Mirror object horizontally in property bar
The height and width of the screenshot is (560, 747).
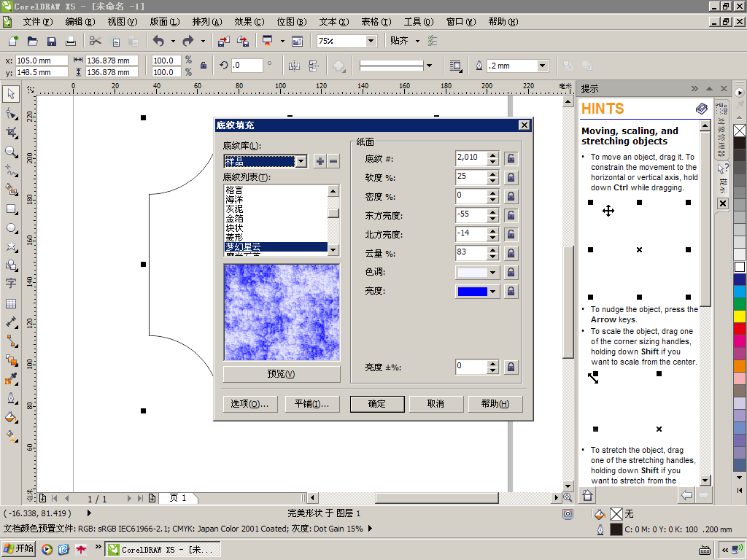294,66
